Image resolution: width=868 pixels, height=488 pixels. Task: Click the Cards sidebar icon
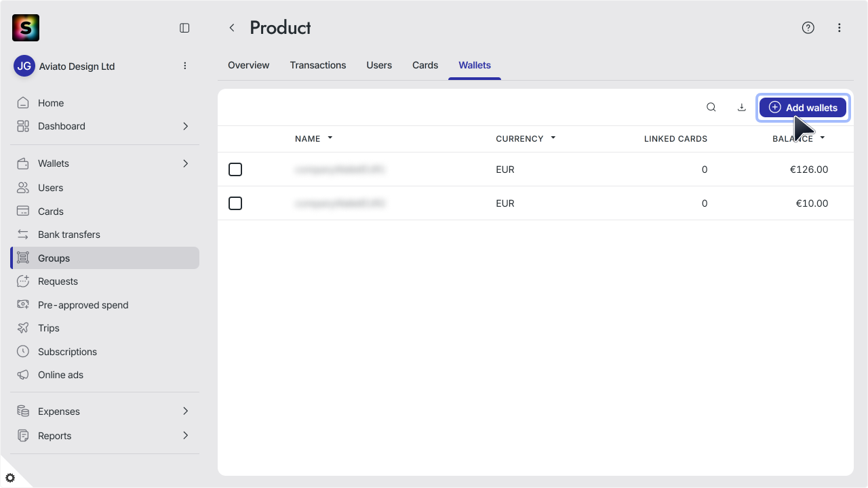click(x=23, y=211)
